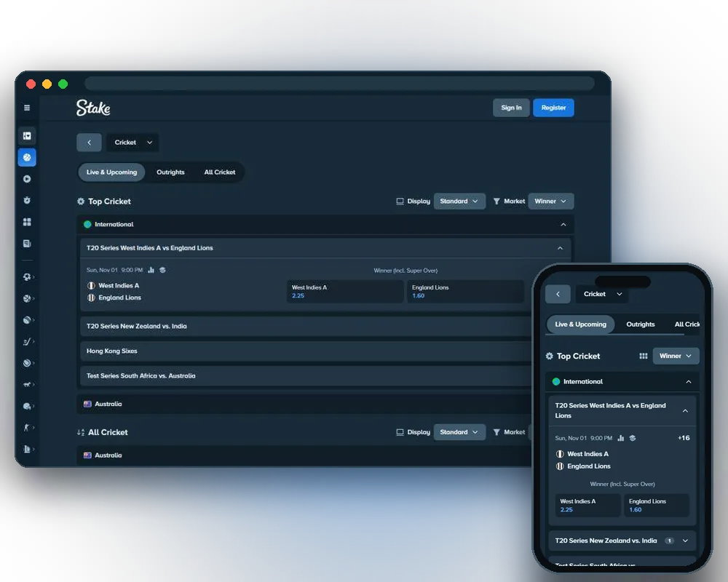Switch to the All Cricket tab on desktop

(220, 172)
